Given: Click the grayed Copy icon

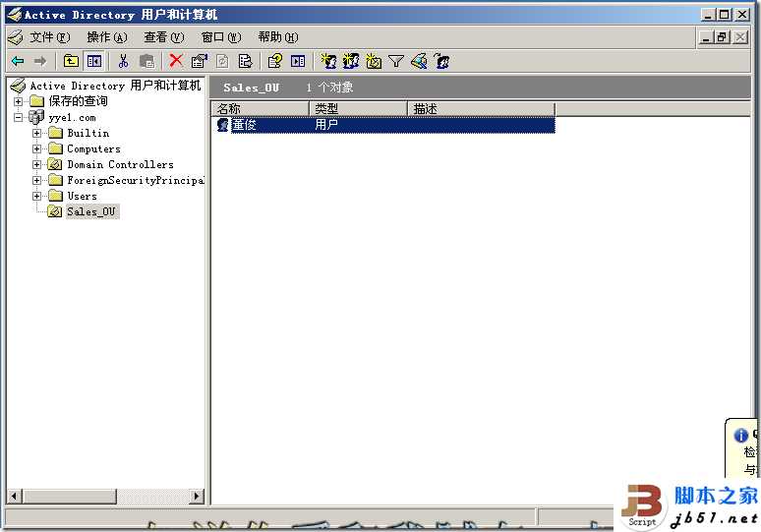Looking at the screenshot, I should coord(146,61).
